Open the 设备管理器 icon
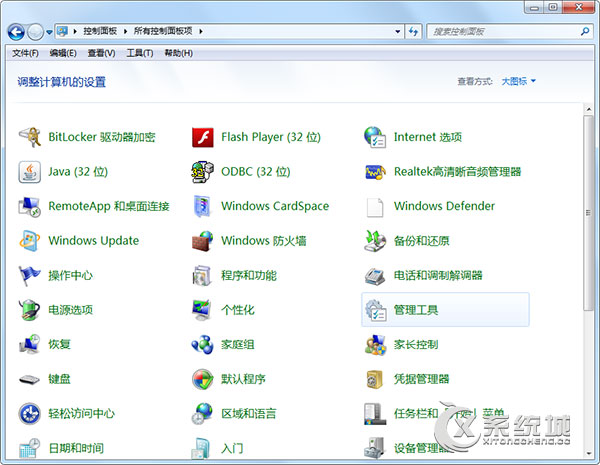600x465 pixels. [375, 448]
